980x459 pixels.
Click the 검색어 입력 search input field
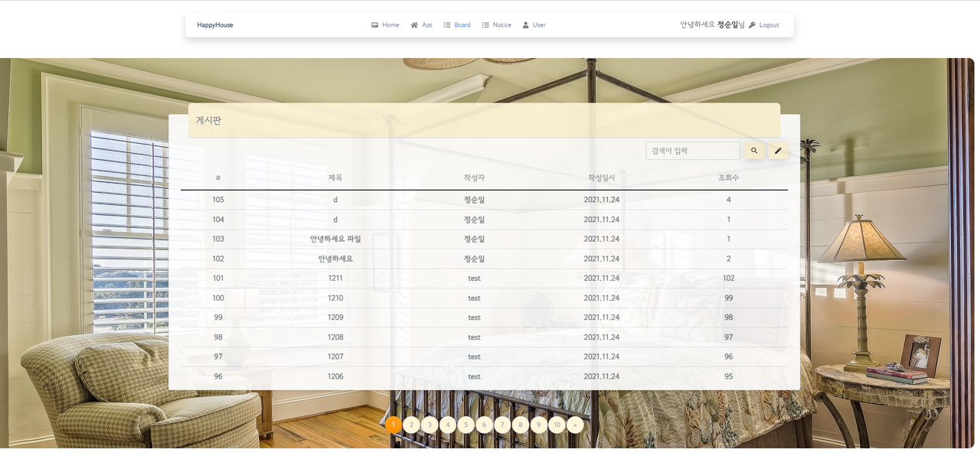[691, 151]
